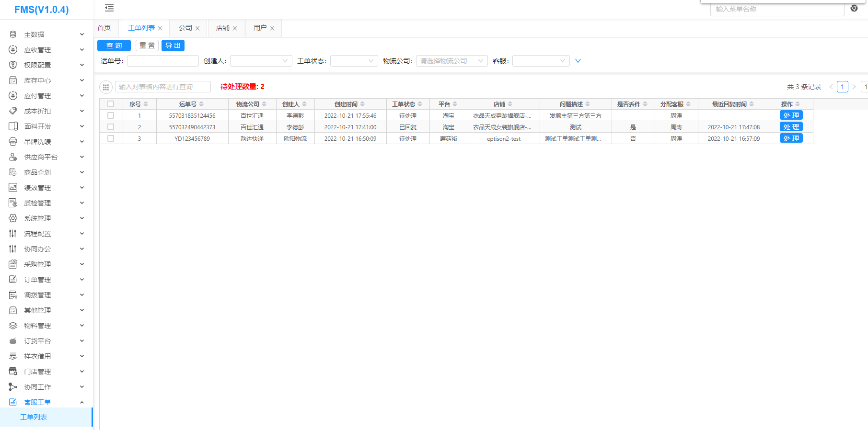Open the 物流公司 dropdown selector
This screenshot has height=430, width=868.
click(x=451, y=61)
